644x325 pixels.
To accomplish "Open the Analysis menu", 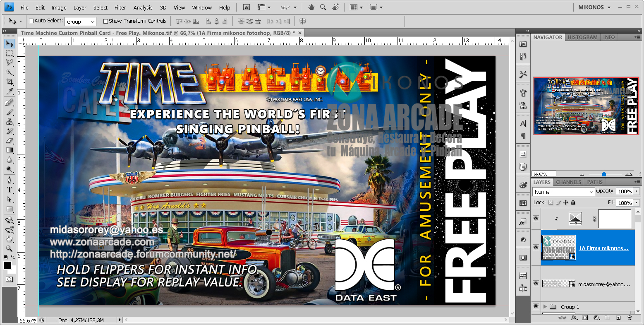I will 143,7.
